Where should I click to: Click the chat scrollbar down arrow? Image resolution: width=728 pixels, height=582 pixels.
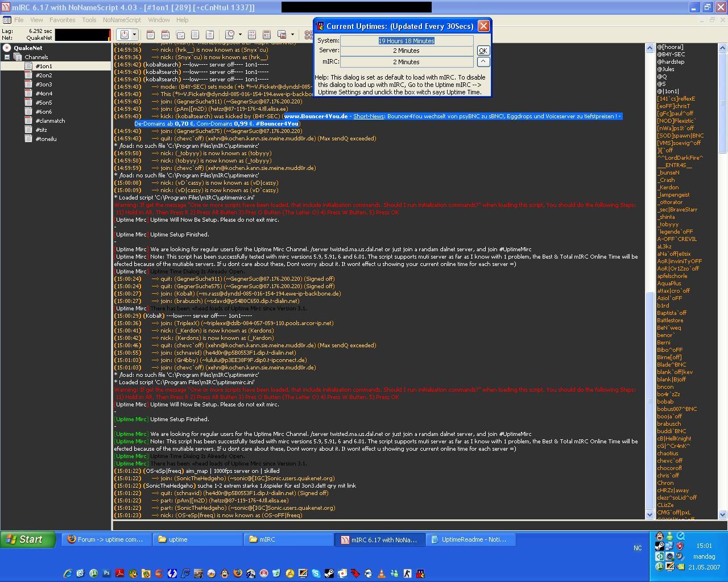(650, 514)
